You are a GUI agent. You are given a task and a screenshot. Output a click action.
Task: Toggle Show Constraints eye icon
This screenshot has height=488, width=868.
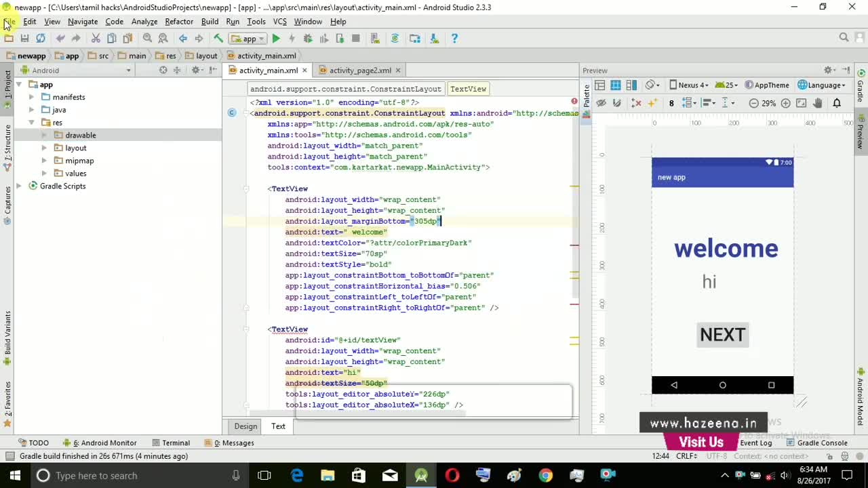601,103
